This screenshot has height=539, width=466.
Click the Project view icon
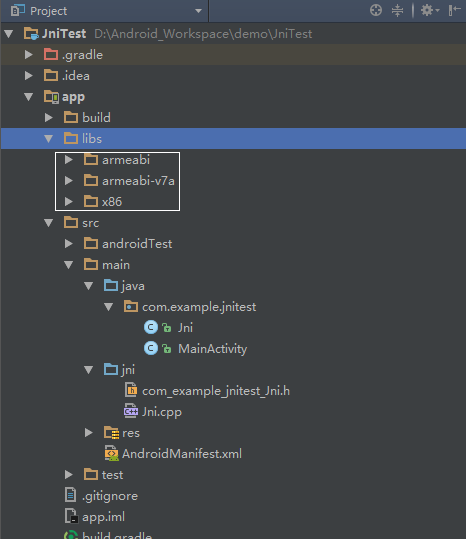click(18, 11)
